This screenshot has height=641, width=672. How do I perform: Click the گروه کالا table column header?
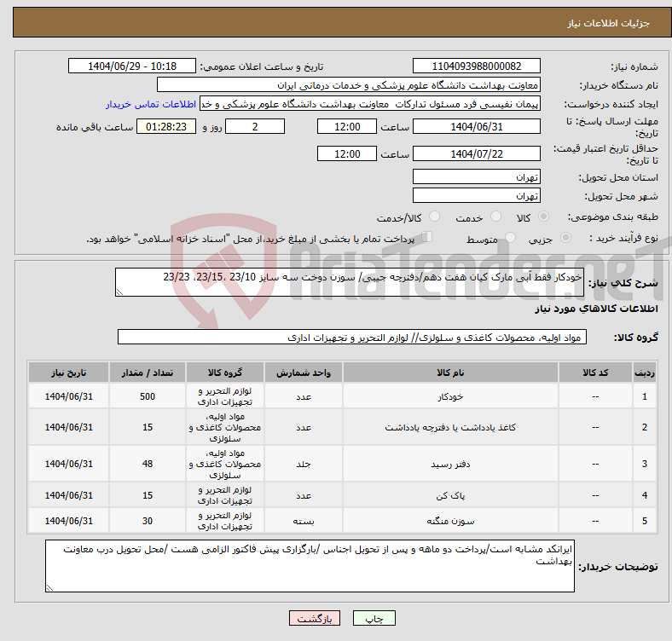click(225, 372)
